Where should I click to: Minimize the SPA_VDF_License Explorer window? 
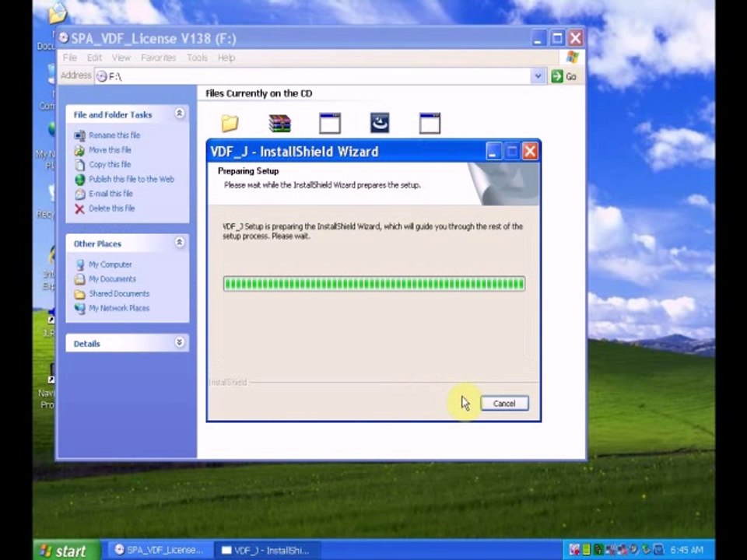[538, 38]
